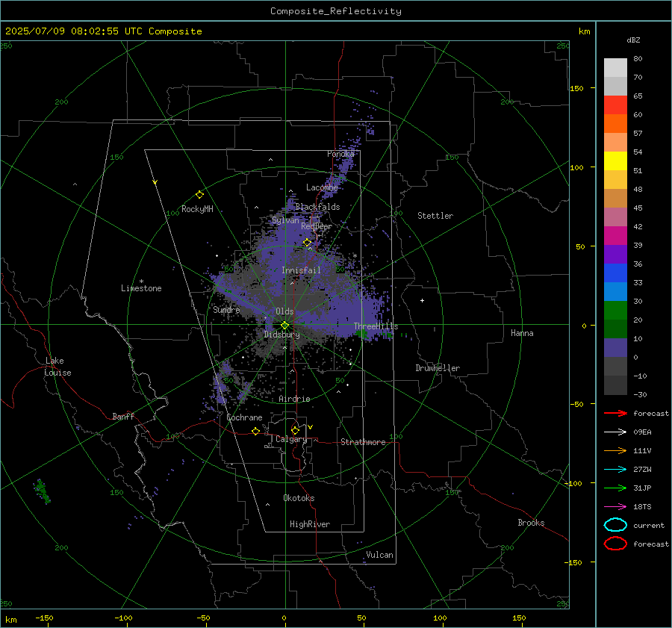Click the Blackfalds city label
Viewport: 672px width, 628px height.
[317, 207]
